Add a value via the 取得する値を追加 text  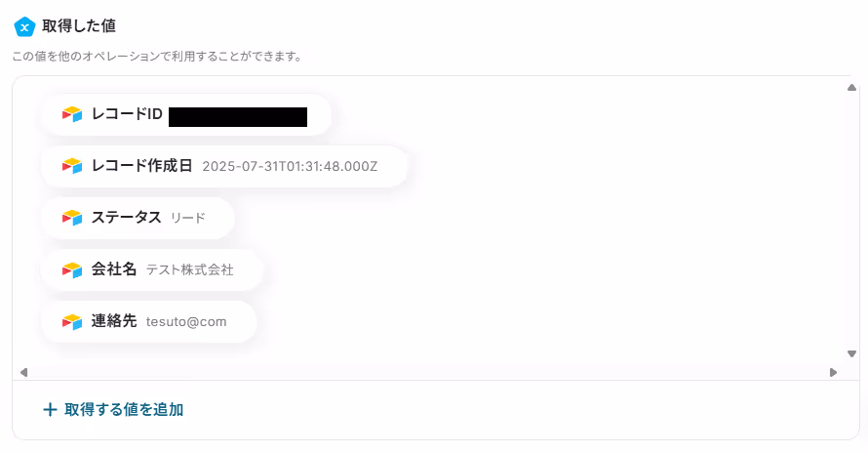(x=124, y=410)
